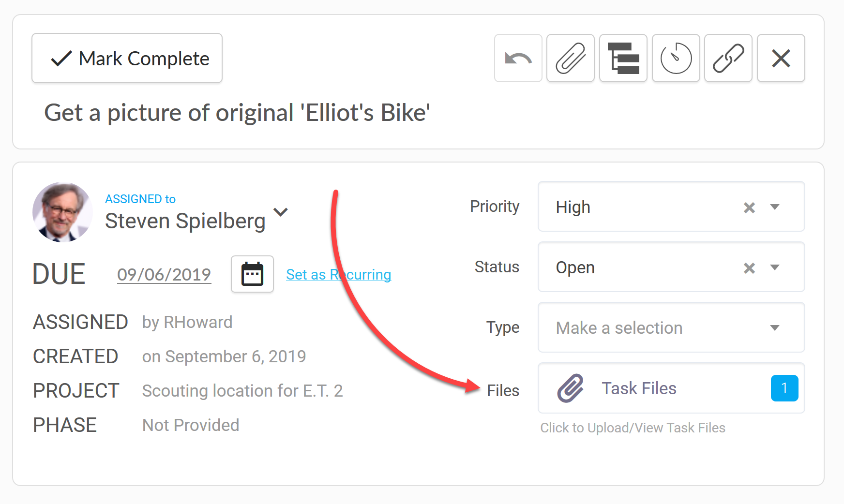This screenshot has height=504, width=844.
Task: Edit the task title text
Action: 237,113
